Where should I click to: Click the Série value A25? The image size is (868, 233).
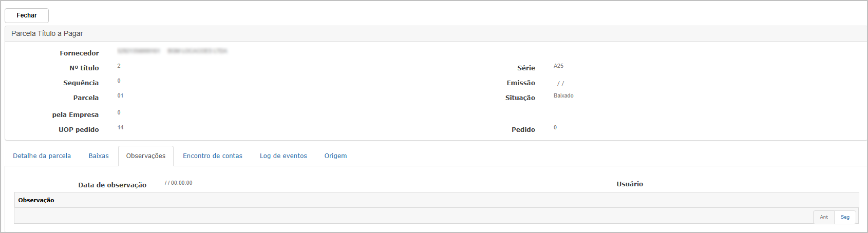(558, 66)
